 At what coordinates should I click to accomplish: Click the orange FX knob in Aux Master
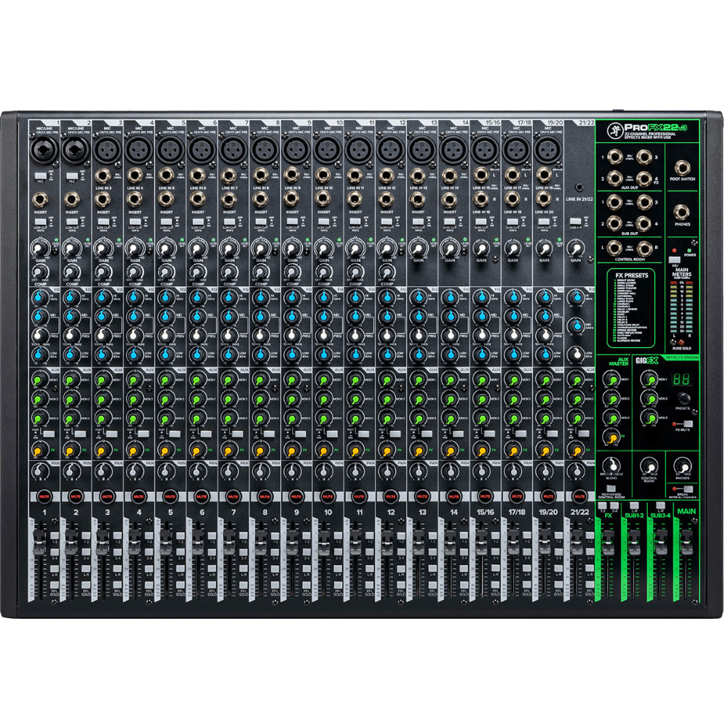pyautogui.click(x=612, y=438)
